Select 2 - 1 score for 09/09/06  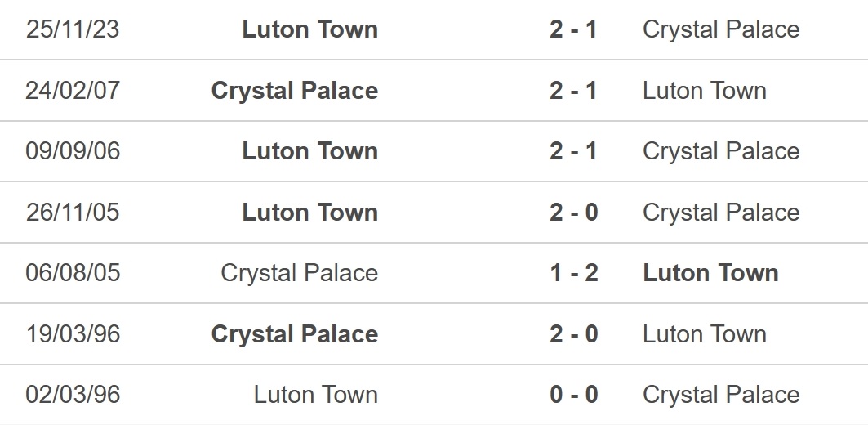pyautogui.click(x=573, y=150)
